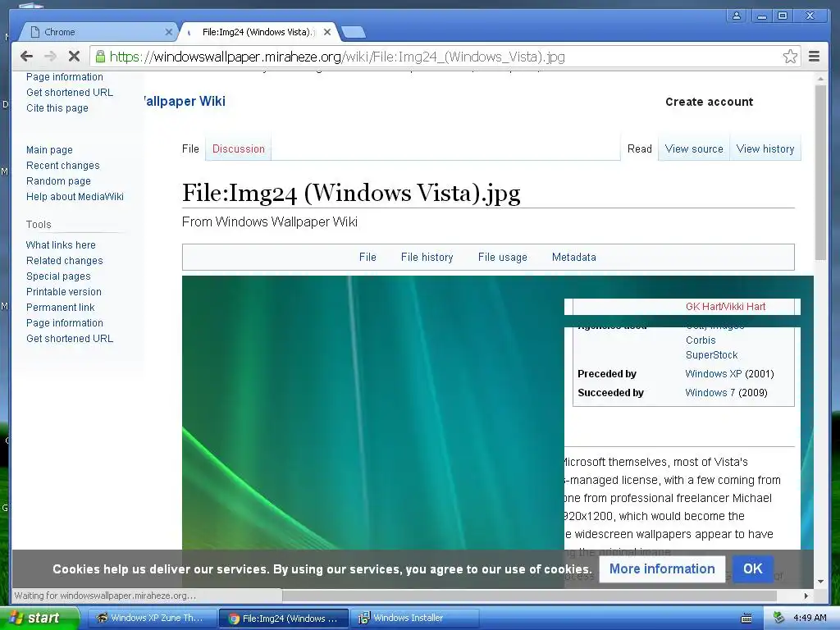Screen dimensions: 840x630
Task: Open the Chrome hamburger menu
Action: [814, 57]
